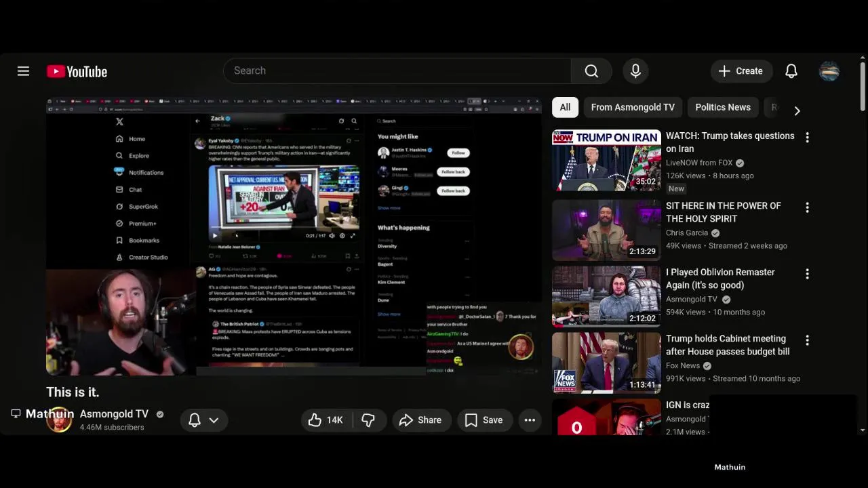Open more options for Cabinet meeting video
This screenshot has height=488, width=868.
point(807,340)
